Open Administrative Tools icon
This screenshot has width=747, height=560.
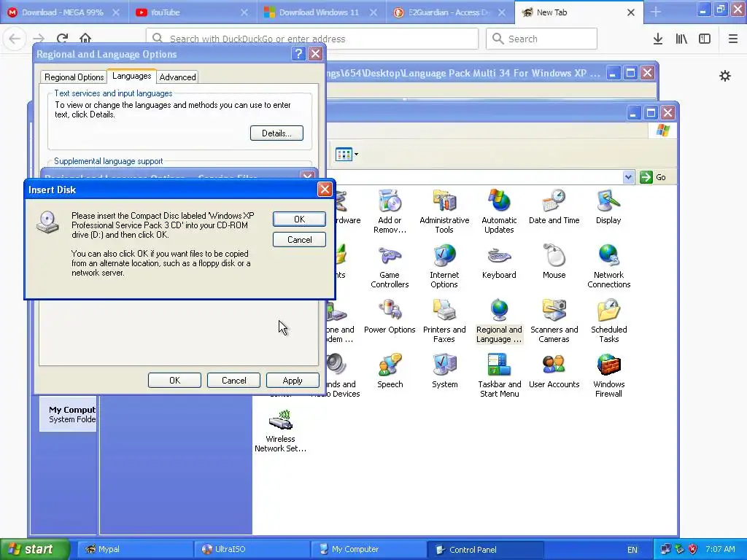click(x=444, y=211)
